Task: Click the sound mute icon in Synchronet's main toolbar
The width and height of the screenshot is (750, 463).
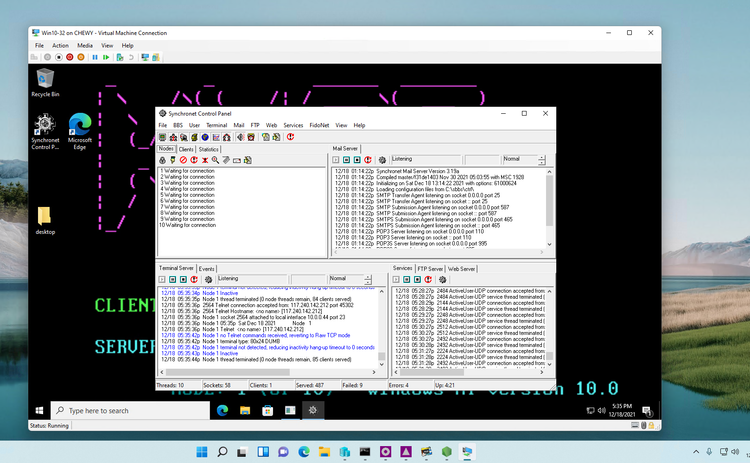Action: [x=240, y=137]
